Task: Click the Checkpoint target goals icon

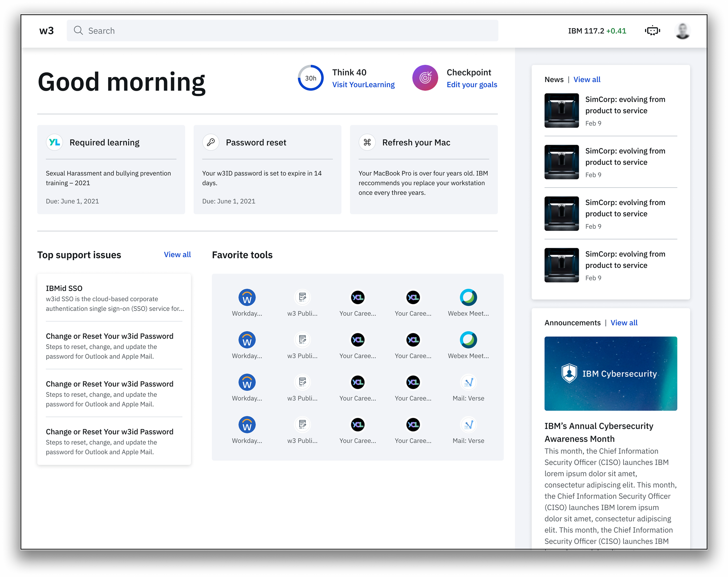Action: pos(425,78)
